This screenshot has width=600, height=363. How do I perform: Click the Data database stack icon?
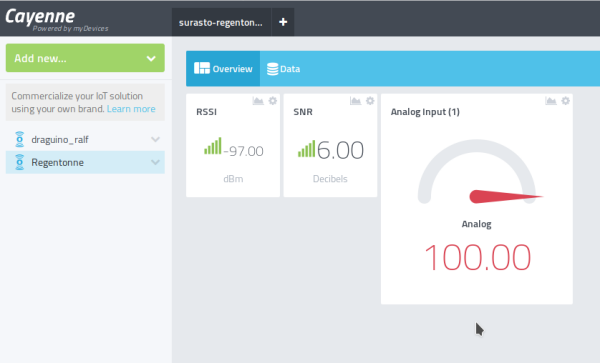click(x=272, y=69)
